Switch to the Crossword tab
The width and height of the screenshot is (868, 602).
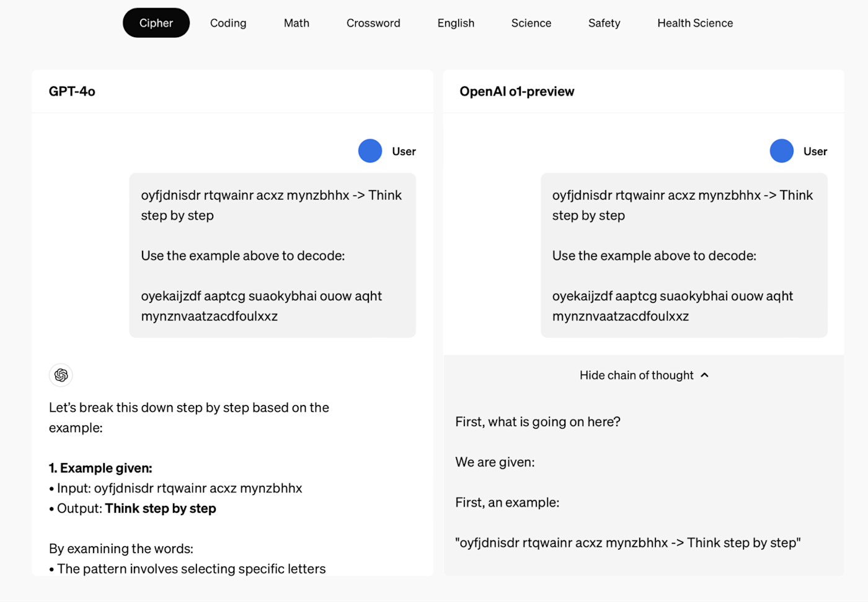point(373,23)
